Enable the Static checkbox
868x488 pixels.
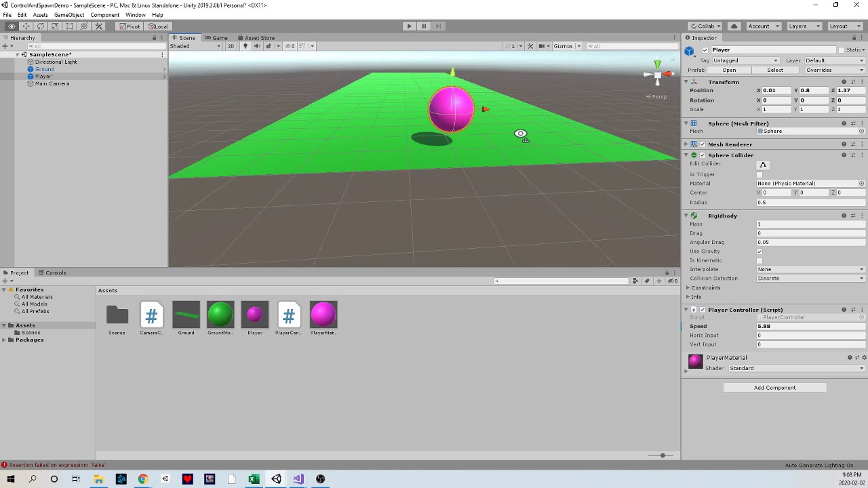click(x=842, y=50)
